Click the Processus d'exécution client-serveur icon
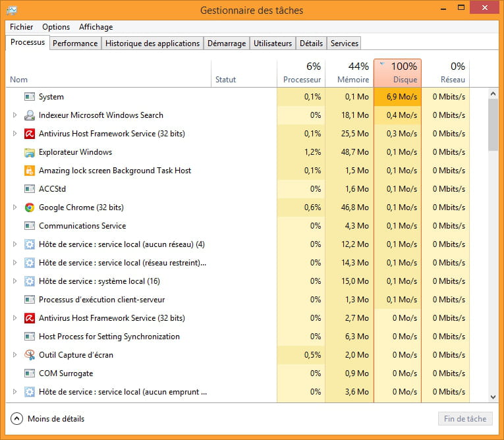Screen dimensions: 504x440 30,300
